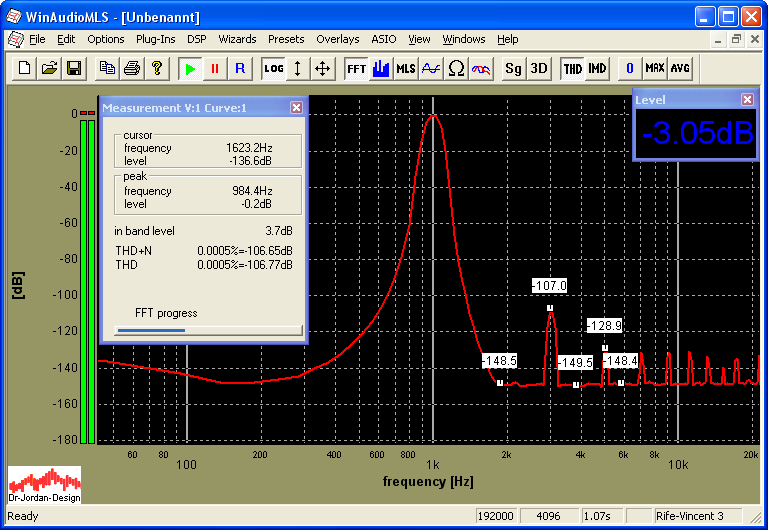Click the blue R record button

pyautogui.click(x=239, y=69)
